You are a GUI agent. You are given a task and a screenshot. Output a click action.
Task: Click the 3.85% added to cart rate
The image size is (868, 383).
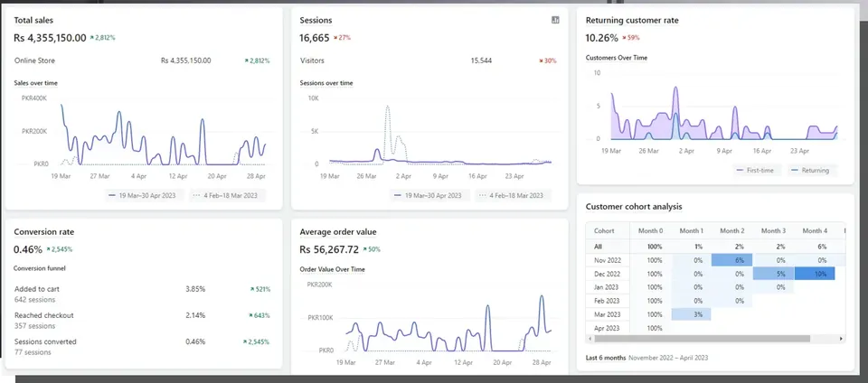pyautogui.click(x=195, y=289)
